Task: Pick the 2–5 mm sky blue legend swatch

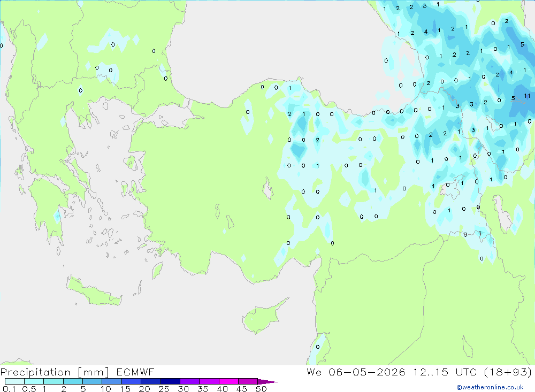Action: (73, 381)
